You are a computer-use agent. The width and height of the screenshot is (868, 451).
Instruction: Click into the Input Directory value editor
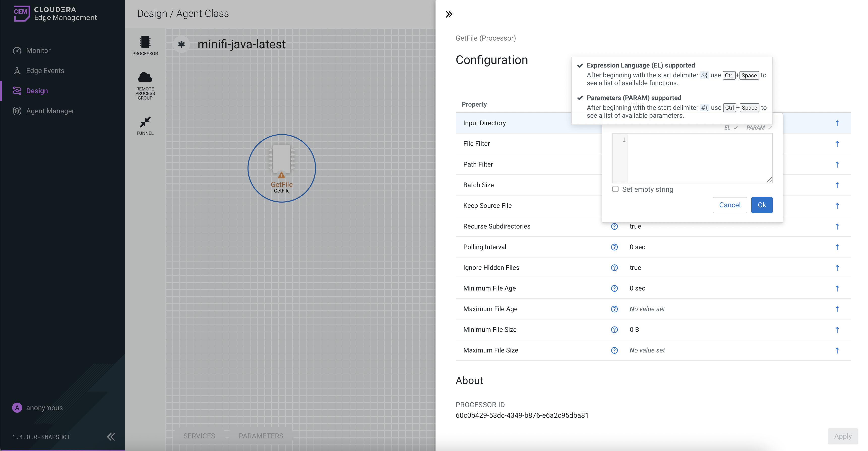699,158
